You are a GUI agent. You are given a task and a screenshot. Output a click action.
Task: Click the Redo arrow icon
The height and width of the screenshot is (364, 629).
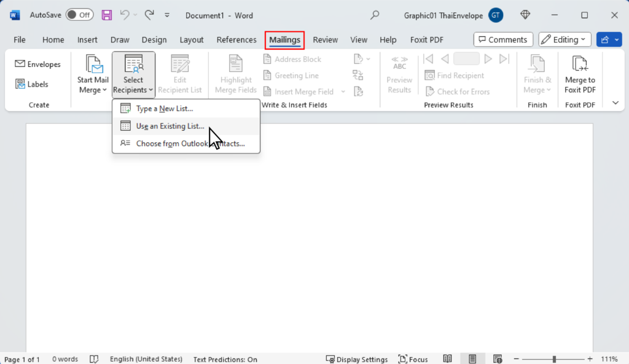[149, 15]
